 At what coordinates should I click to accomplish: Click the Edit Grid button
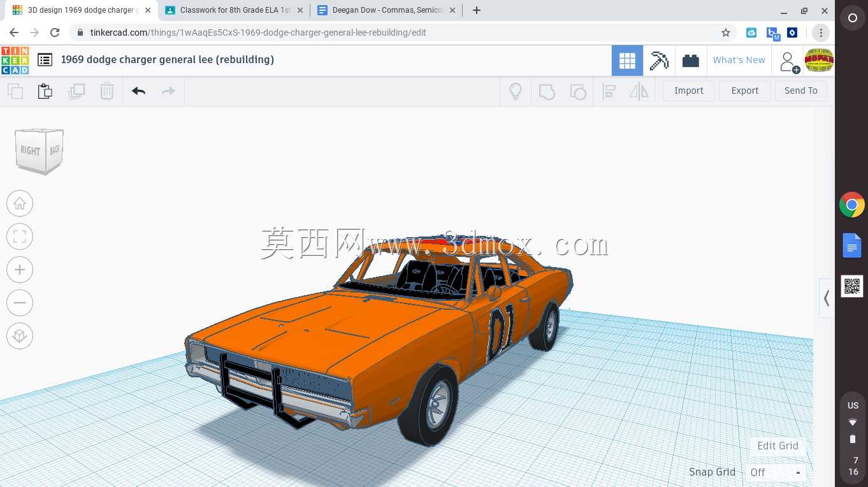pyautogui.click(x=778, y=446)
